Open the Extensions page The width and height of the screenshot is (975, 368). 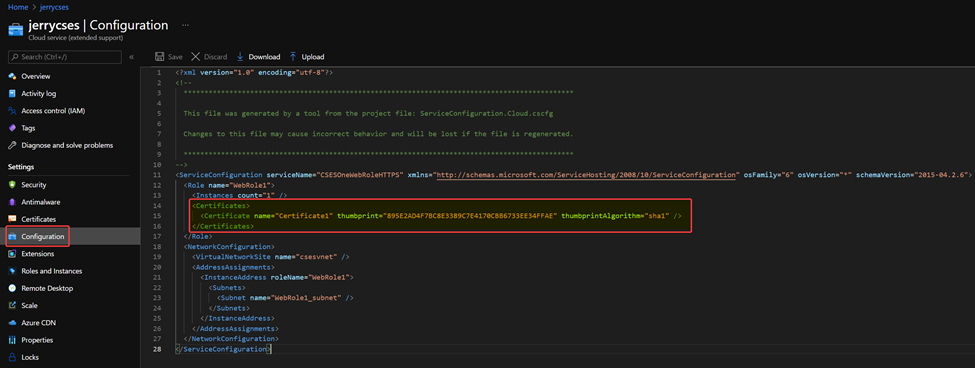coord(38,254)
